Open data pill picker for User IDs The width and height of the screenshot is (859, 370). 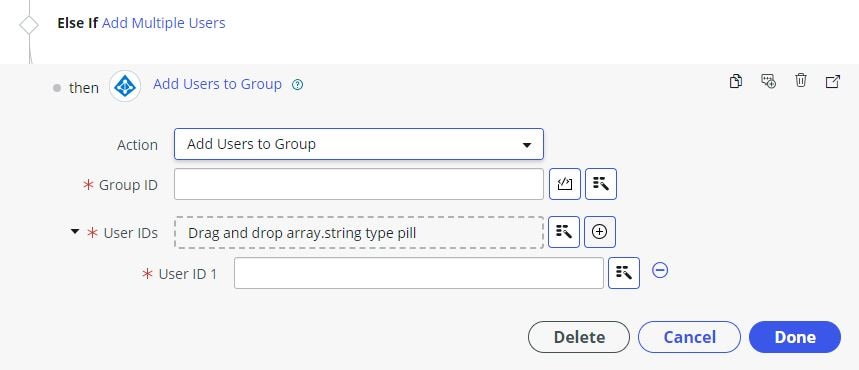pos(564,232)
